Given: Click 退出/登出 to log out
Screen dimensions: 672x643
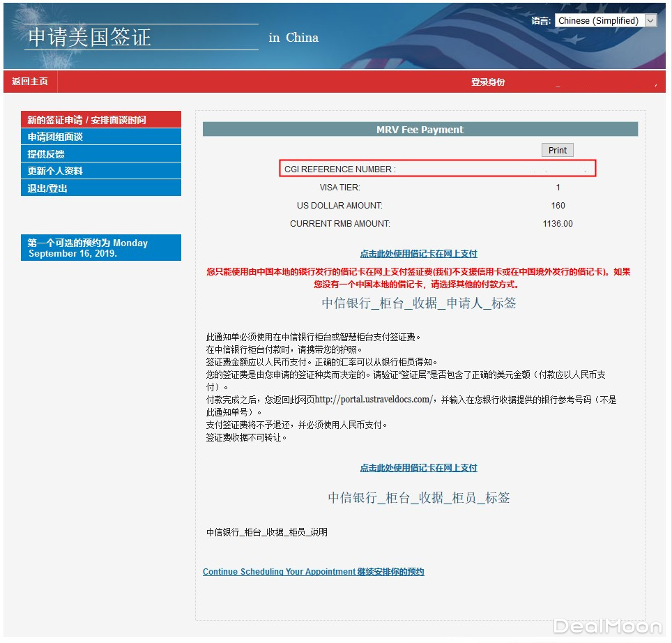Looking at the screenshot, I should pyautogui.click(x=100, y=188).
